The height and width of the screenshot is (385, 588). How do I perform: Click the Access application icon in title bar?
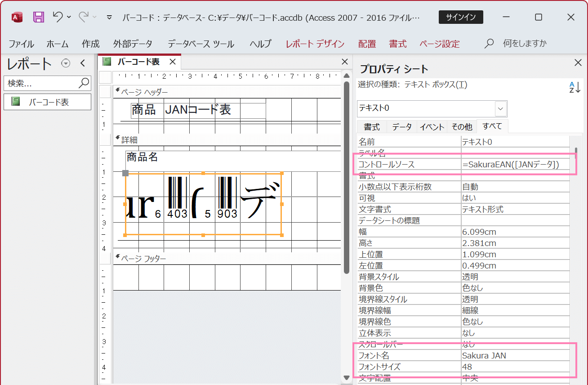pos(17,16)
